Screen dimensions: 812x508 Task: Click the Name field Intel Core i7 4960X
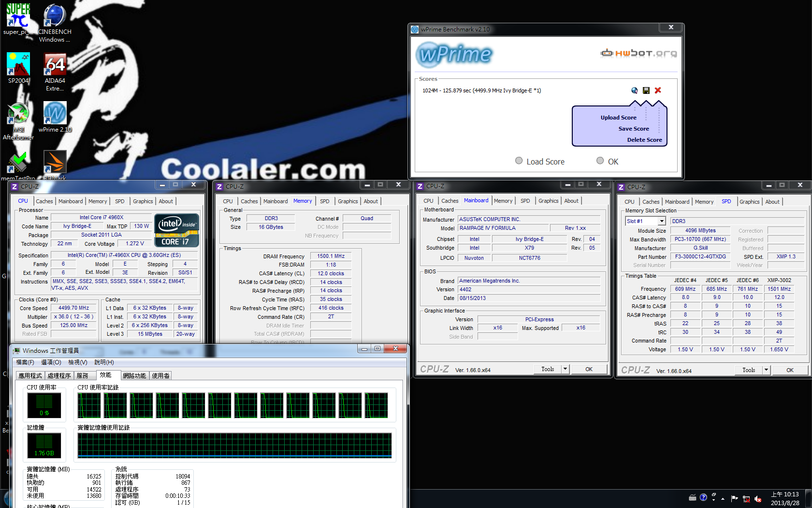(101, 217)
